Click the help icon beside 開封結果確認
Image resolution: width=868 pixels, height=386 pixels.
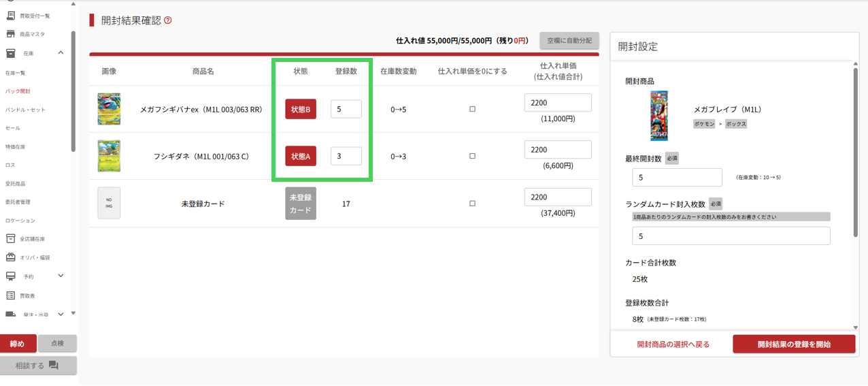point(168,20)
